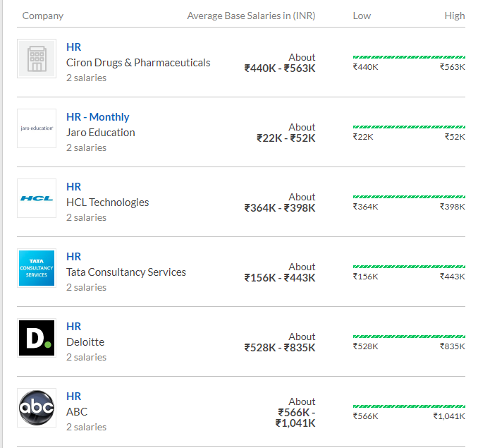478x448 pixels.
Task: Open HR link for Ciron Drugs & Pharmaceuticals
Action: point(74,47)
